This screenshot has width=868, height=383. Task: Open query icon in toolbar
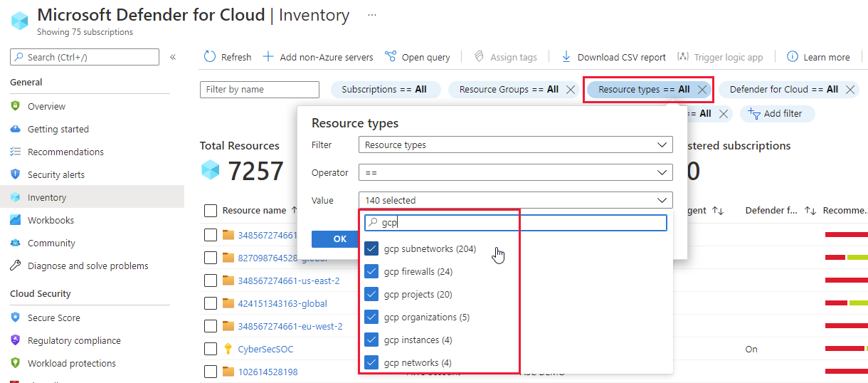pyautogui.click(x=391, y=57)
